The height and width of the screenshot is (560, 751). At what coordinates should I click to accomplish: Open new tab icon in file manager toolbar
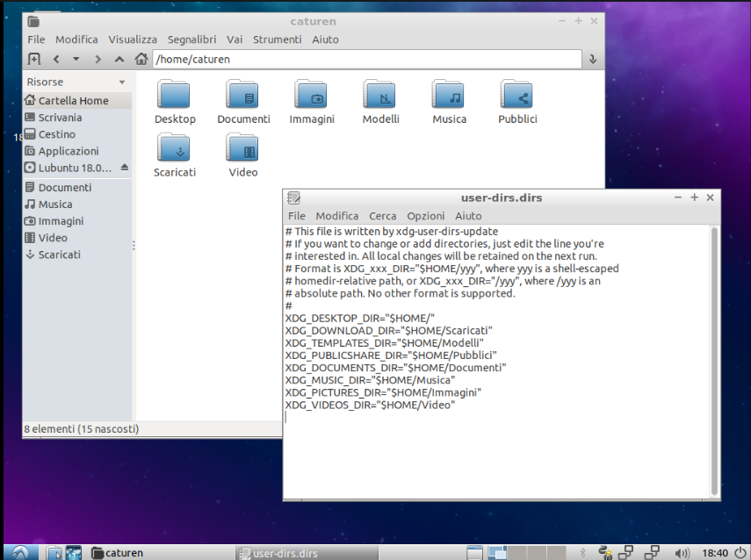click(x=33, y=59)
